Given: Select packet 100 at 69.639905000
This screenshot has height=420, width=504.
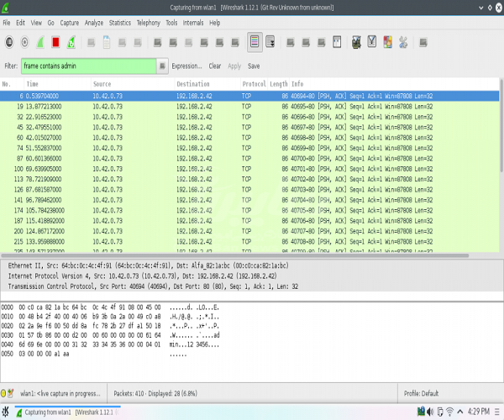Looking at the screenshot, I should [x=249, y=169].
